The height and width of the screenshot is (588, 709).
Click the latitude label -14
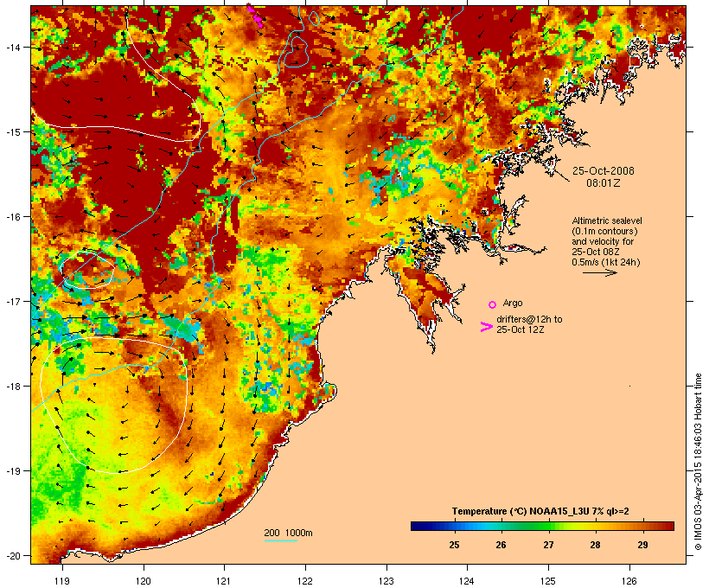[x=12, y=47]
